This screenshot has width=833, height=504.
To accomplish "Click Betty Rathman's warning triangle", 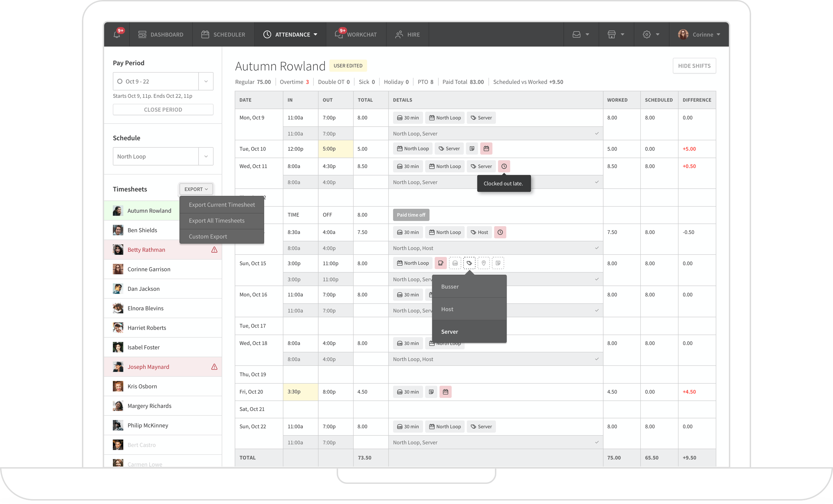I will (214, 250).
